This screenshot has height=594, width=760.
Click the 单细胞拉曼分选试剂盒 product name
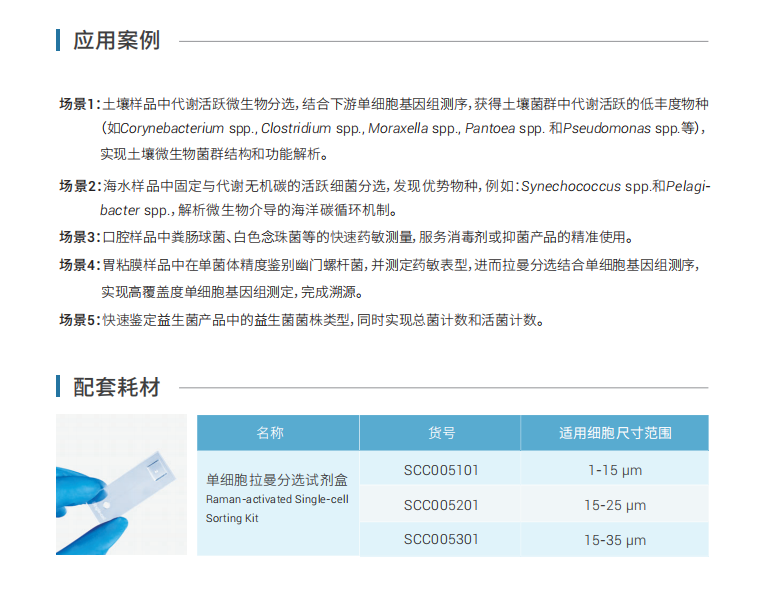pos(268,480)
